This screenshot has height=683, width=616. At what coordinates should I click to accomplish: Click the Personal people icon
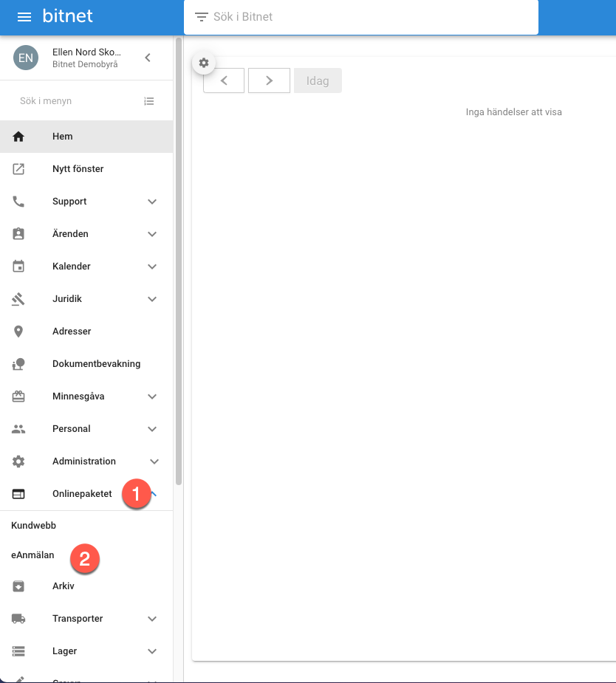(x=18, y=429)
